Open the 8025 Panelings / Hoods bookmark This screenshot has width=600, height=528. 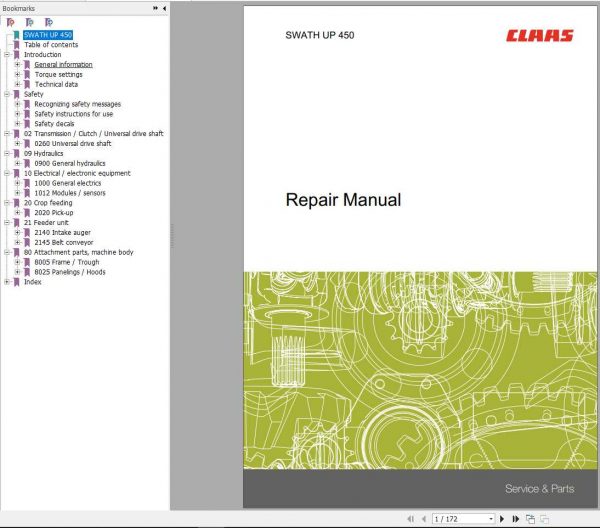tap(70, 272)
